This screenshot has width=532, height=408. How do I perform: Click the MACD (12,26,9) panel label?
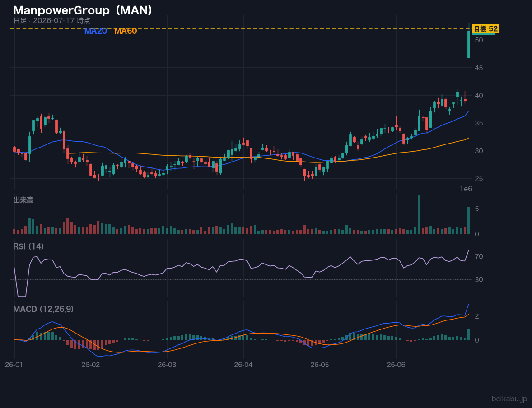tap(43, 309)
